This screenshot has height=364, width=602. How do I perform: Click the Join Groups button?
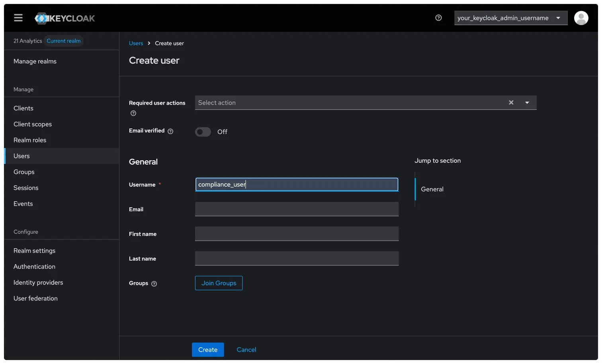219,283
